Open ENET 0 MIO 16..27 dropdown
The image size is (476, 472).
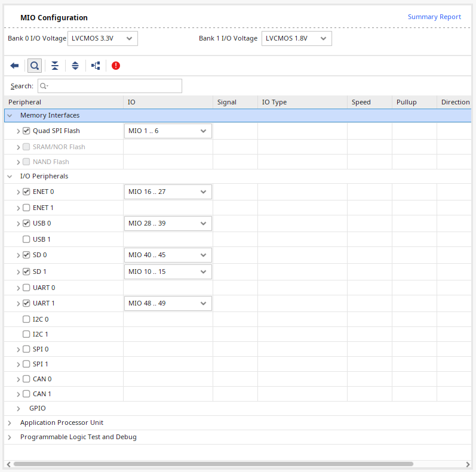point(168,192)
